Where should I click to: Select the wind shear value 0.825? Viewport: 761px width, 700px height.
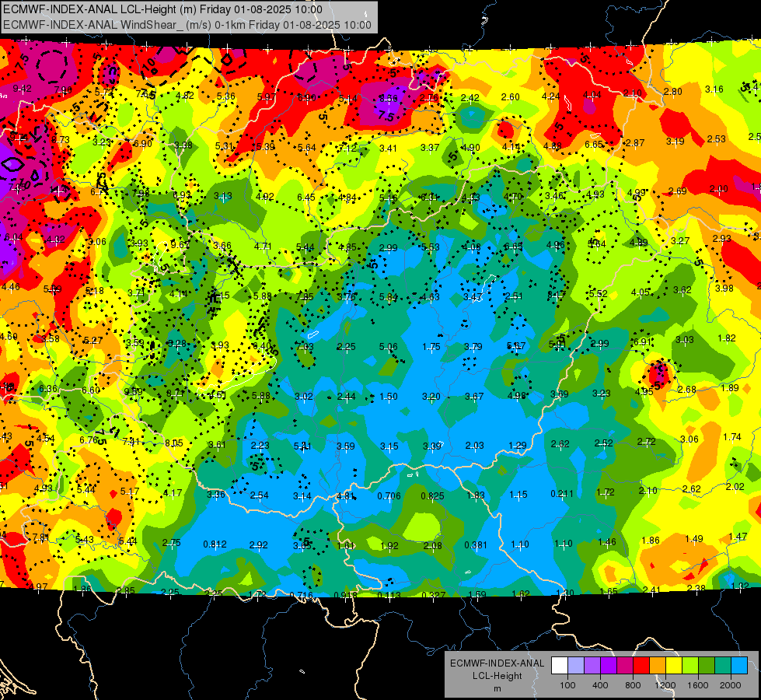432,495
